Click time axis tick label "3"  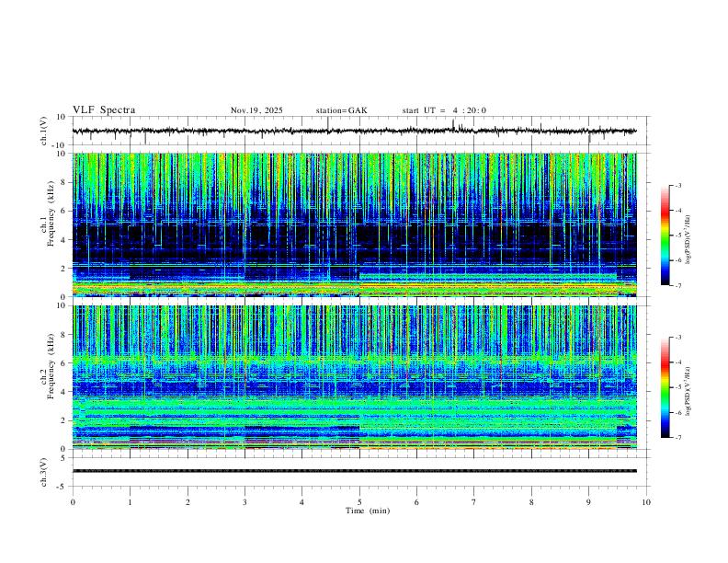click(245, 502)
